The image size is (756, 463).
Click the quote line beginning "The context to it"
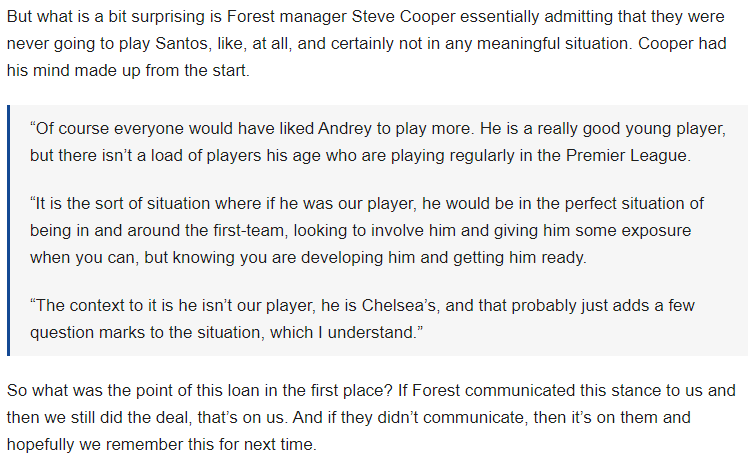(x=362, y=305)
